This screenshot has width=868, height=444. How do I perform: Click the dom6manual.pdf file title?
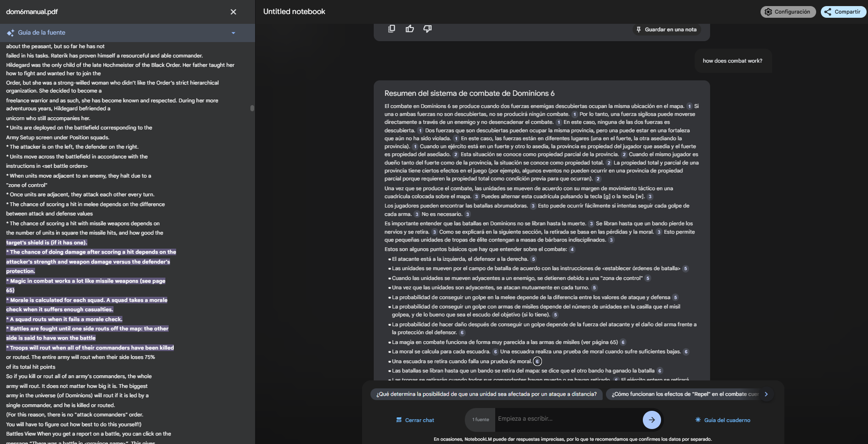pyautogui.click(x=32, y=12)
